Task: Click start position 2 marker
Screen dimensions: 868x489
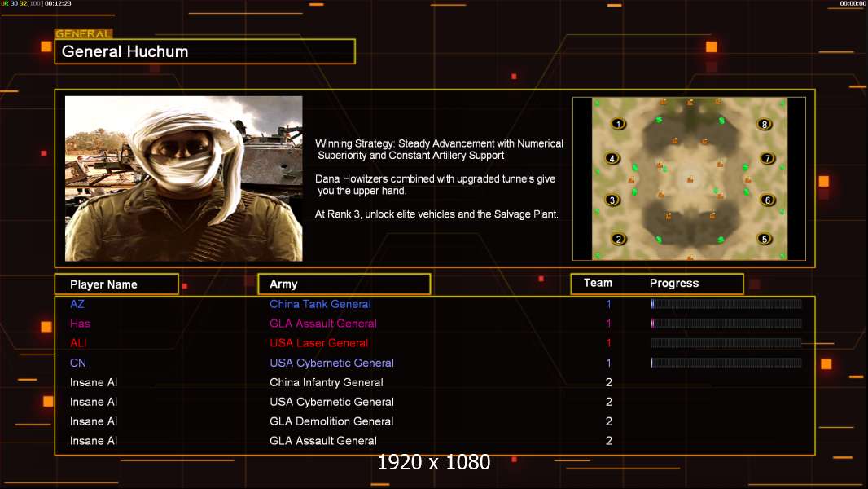Action: 618,240
